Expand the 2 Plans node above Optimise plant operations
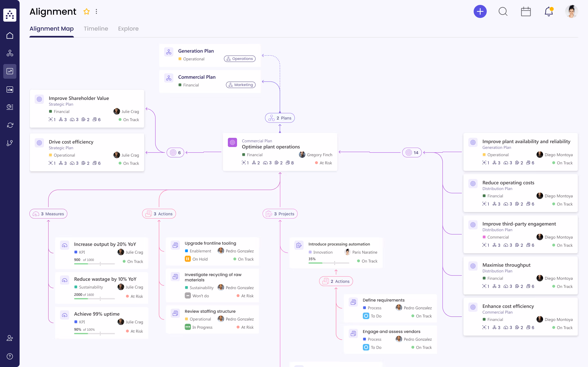The width and height of the screenshot is (588, 367). tap(280, 118)
